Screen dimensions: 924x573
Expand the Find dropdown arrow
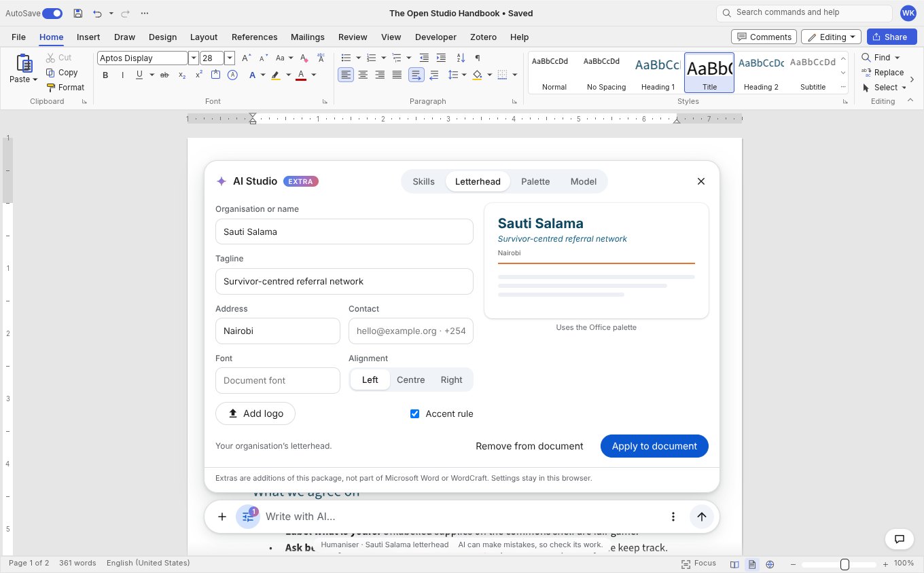pyautogui.click(x=897, y=58)
